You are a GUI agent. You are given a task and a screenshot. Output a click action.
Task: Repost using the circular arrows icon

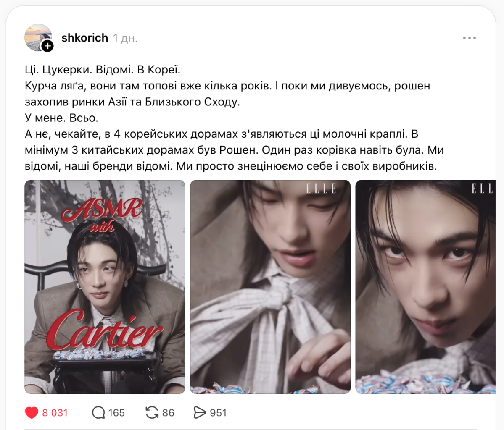(x=152, y=413)
